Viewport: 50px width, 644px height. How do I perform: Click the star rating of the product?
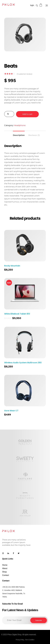pos(9,74)
